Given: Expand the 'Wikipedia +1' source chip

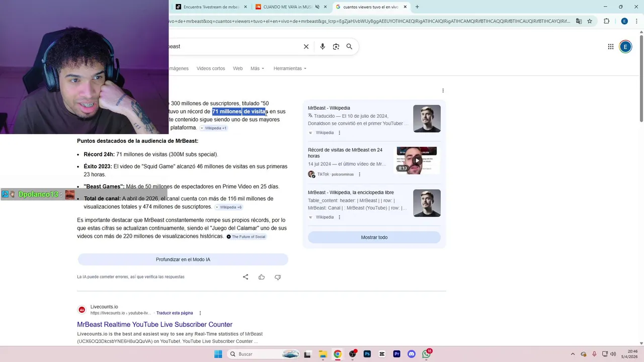Looking at the screenshot, I should coord(213,128).
